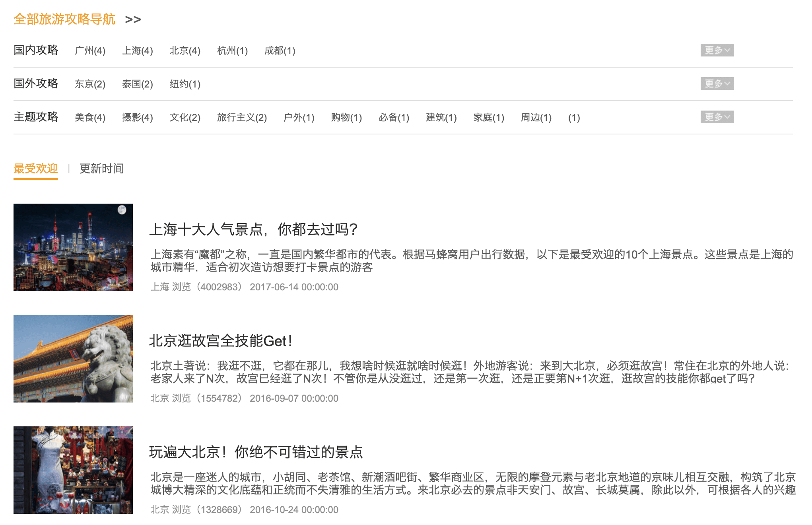Click the >> arrows beside navigation heading
The height and width of the screenshot is (525, 812).
(133, 19)
